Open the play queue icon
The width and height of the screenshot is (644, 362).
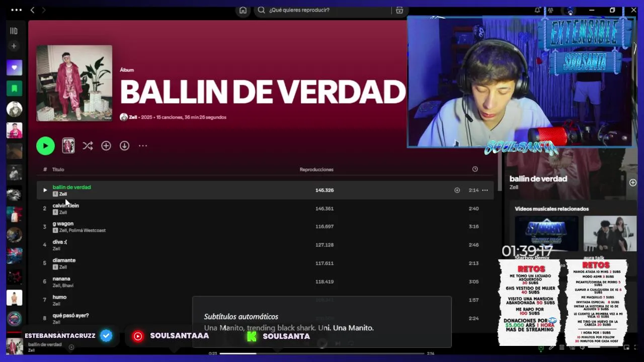562,347
